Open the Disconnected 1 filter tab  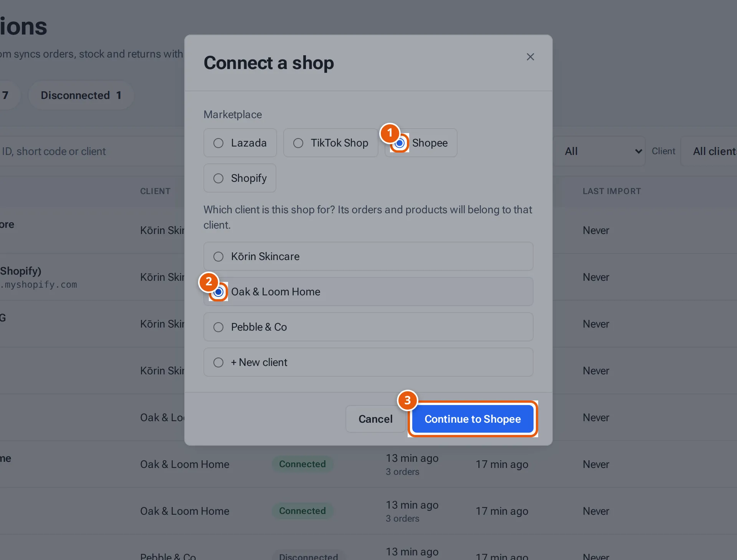81,95
